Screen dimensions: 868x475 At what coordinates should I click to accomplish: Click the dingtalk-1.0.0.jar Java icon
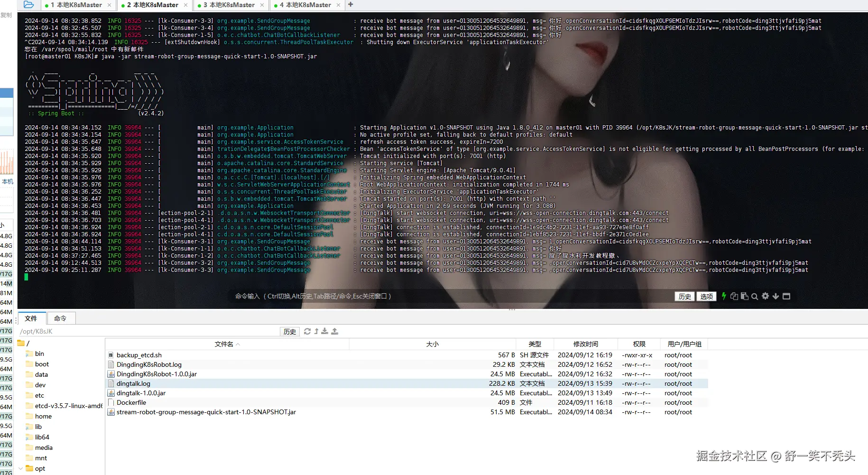point(111,393)
